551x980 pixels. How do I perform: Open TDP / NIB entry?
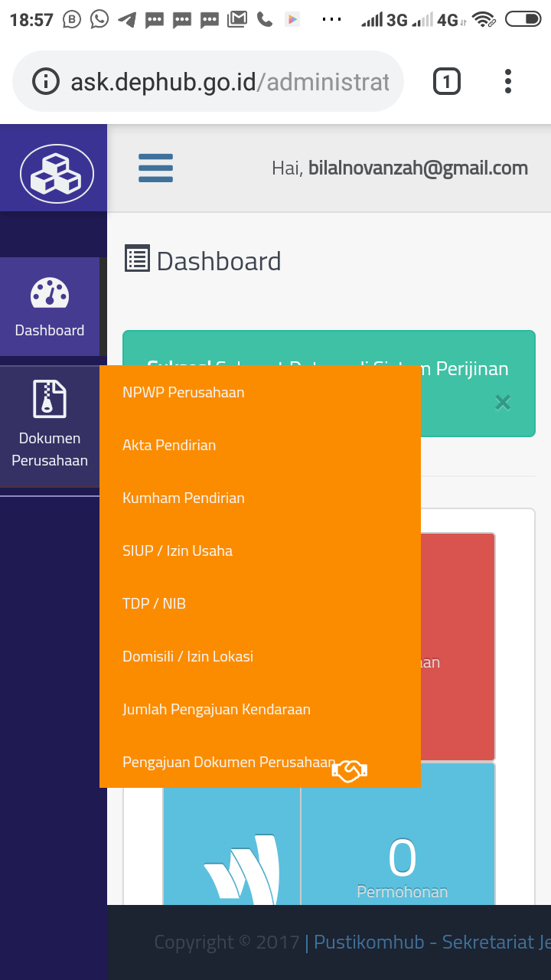tap(154, 604)
